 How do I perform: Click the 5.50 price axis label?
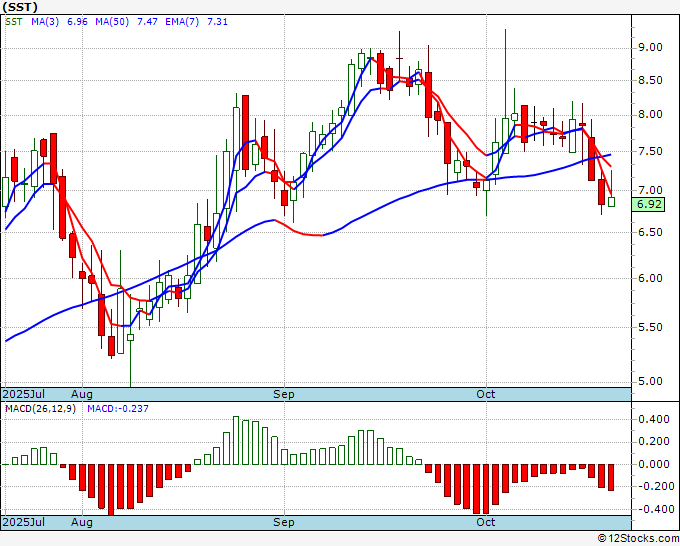tap(650, 327)
